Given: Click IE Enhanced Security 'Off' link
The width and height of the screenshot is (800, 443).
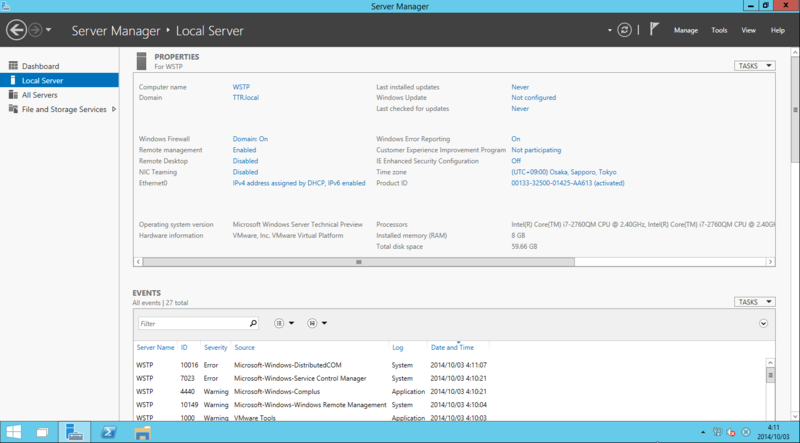Looking at the screenshot, I should click(x=516, y=161).
